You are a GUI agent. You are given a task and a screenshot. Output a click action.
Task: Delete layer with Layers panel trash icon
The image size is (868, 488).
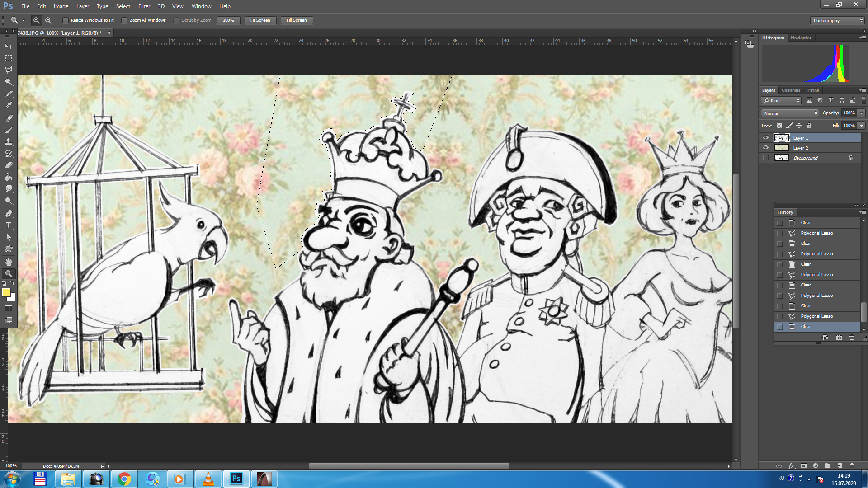(852, 466)
